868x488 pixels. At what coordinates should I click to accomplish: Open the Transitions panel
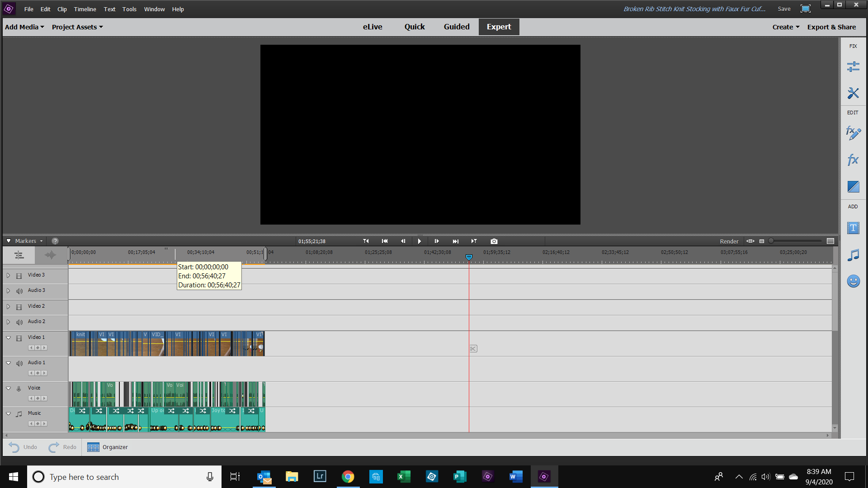[853, 187]
